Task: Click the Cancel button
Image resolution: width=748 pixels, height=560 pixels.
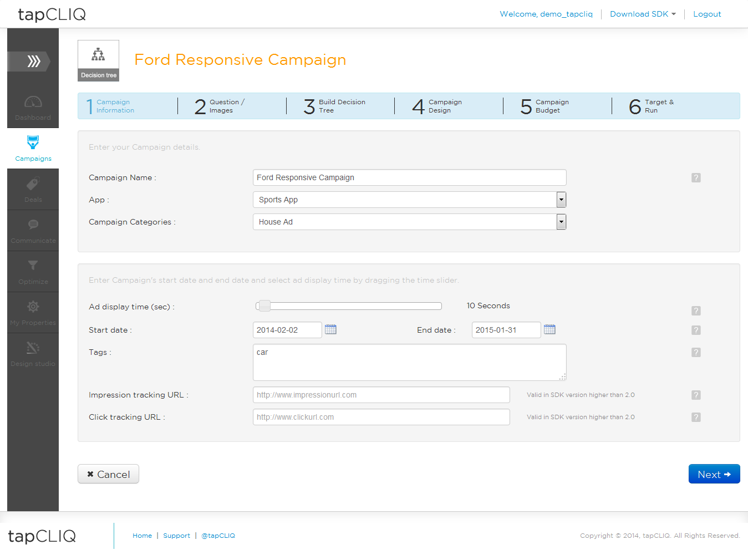Action: click(x=108, y=474)
